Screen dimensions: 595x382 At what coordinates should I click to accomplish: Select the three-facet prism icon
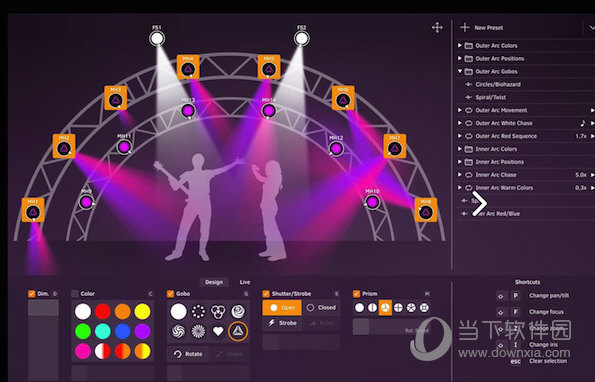(385, 308)
